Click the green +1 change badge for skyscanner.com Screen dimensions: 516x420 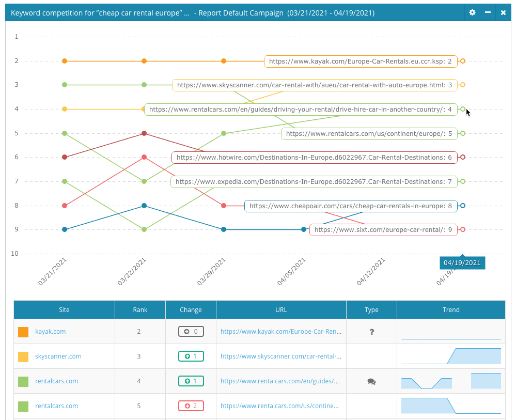[x=191, y=356]
